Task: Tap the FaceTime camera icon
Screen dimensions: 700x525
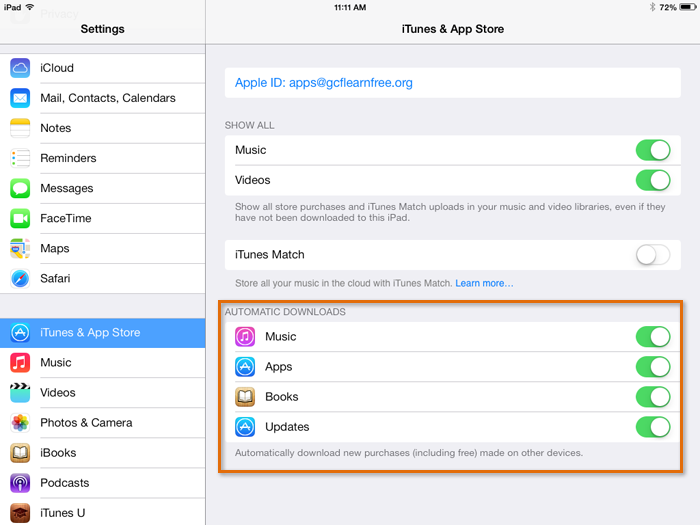Action: (x=20, y=218)
